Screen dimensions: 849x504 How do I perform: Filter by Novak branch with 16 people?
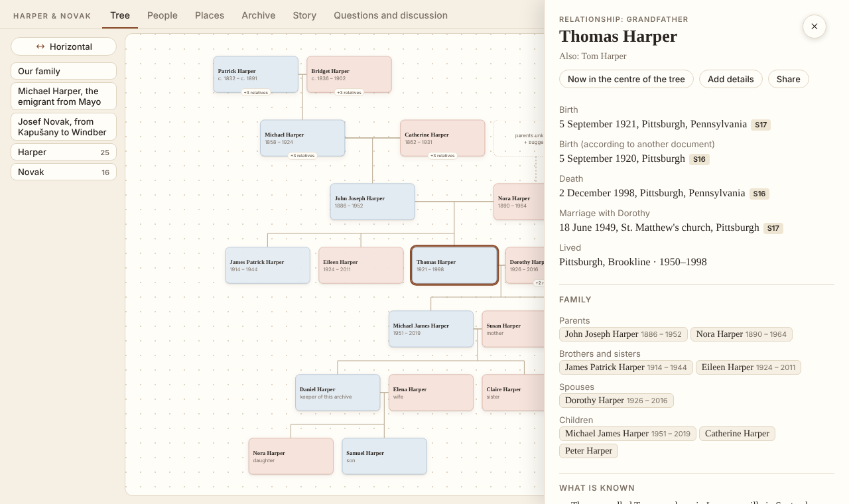point(64,172)
